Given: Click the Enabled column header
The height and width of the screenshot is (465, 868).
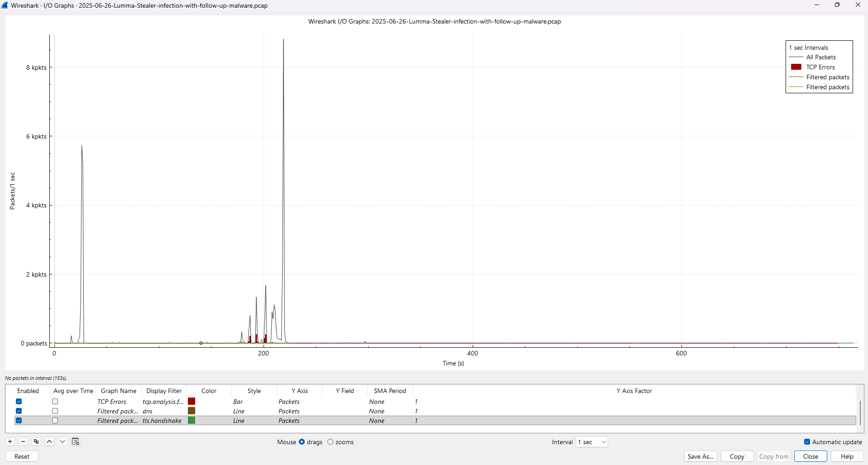Looking at the screenshot, I should click(28, 391).
